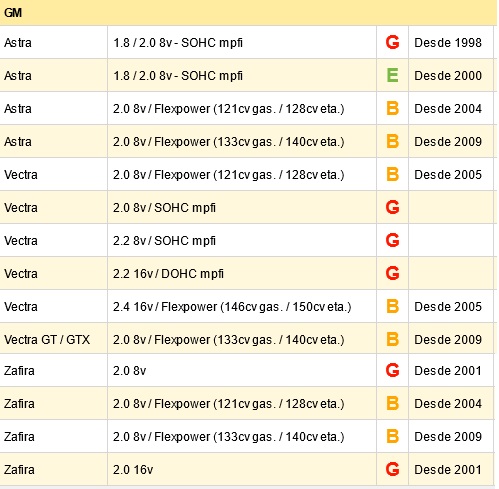Click orange B icon for Astra Desde 2009

392,141
